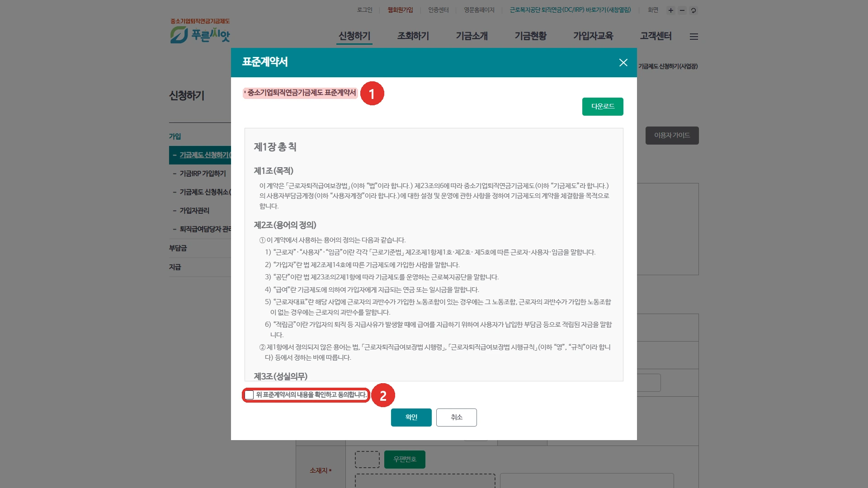Go to 인증센터 link
The height and width of the screenshot is (488, 868).
[x=439, y=10]
